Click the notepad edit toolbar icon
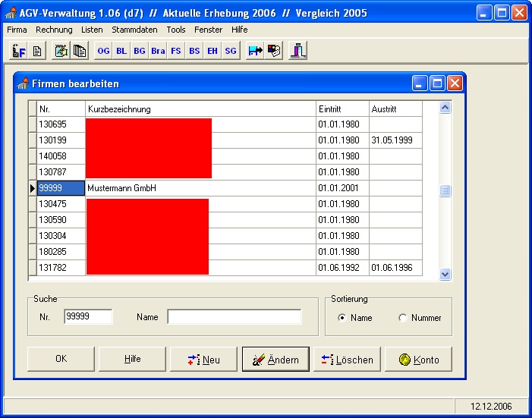This screenshot has height=418, width=532. (x=61, y=51)
